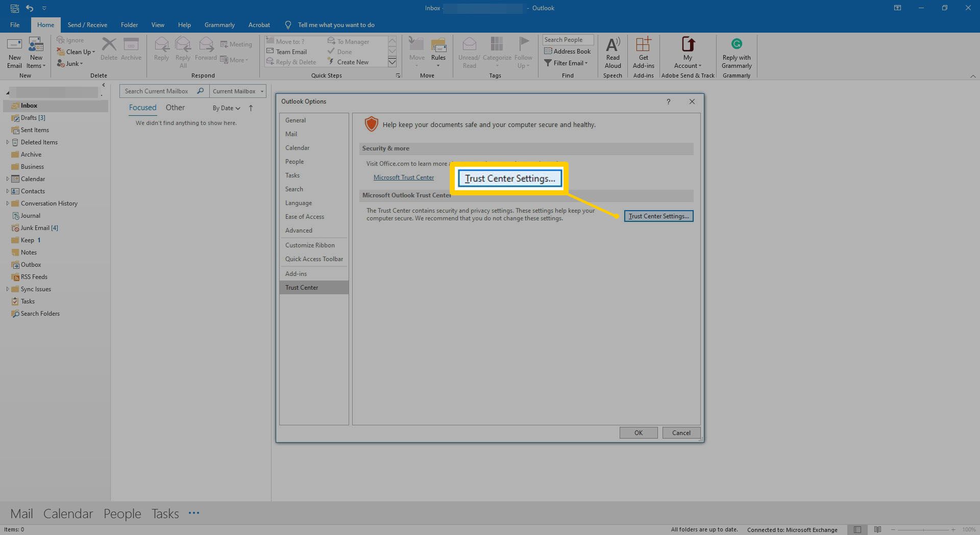Open the File menu tab
The width and height of the screenshot is (980, 535).
pyautogui.click(x=15, y=24)
